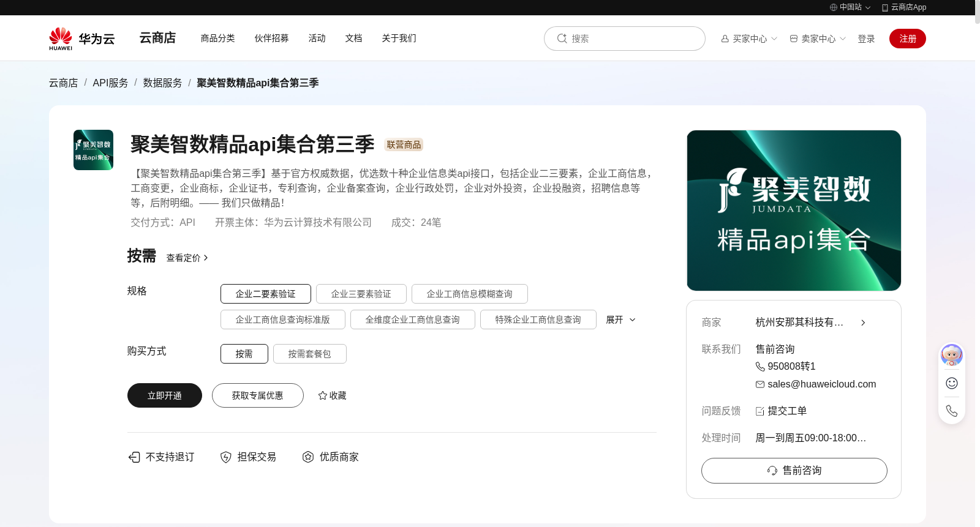The image size is (980, 527).
Task: Select spec 企业二要素验证
Action: 266,294
